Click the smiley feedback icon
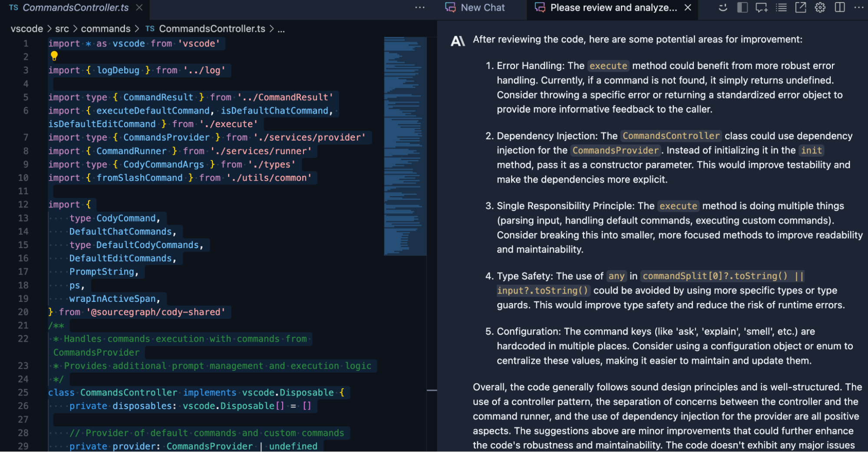 pos(723,8)
